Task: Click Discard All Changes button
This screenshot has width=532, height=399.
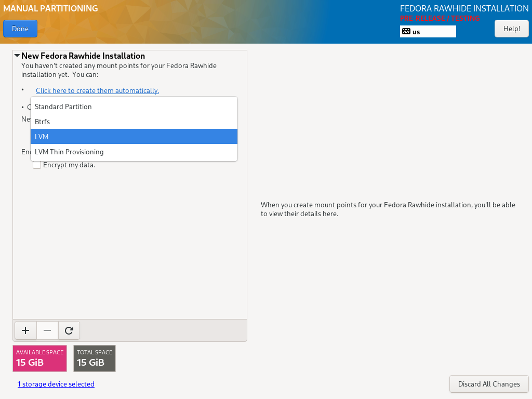Action: [x=489, y=384]
